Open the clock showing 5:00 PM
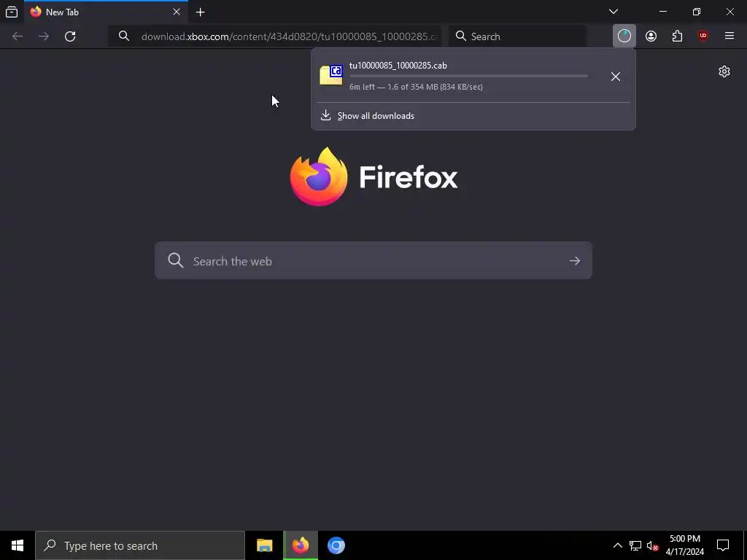Image resolution: width=747 pixels, height=560 pixels. 684,545
